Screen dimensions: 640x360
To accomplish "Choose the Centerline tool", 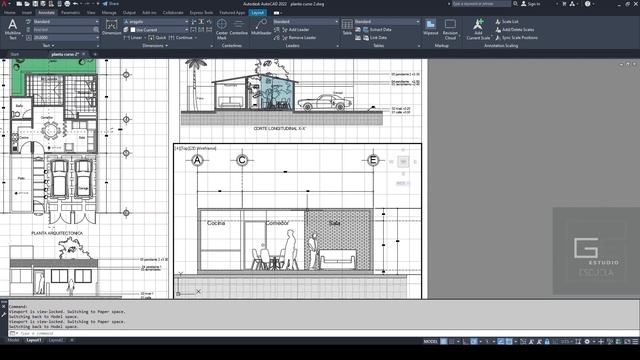I will click(x=239, y=27).
